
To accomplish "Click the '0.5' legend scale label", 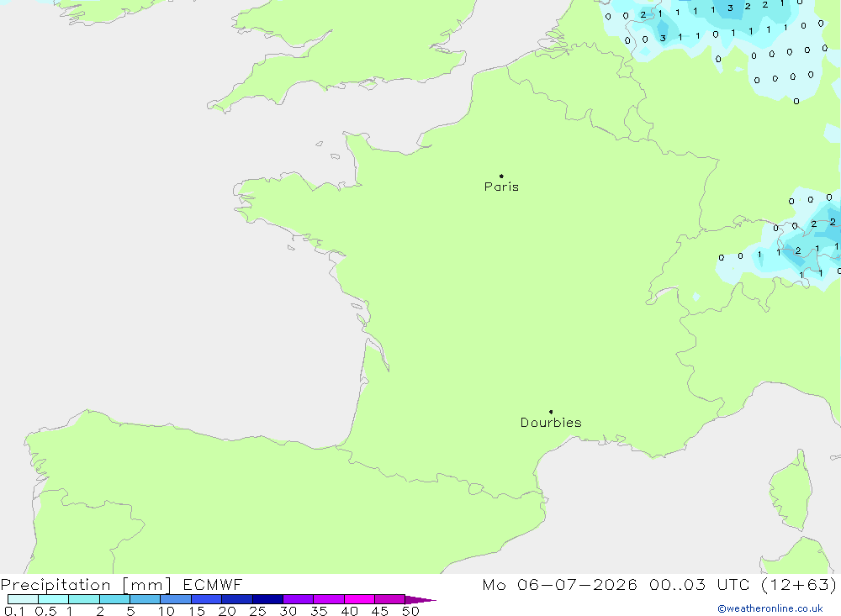I will (45, 611).
